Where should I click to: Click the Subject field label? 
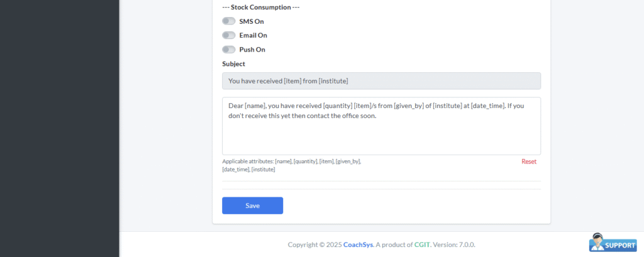click(233, 63)
